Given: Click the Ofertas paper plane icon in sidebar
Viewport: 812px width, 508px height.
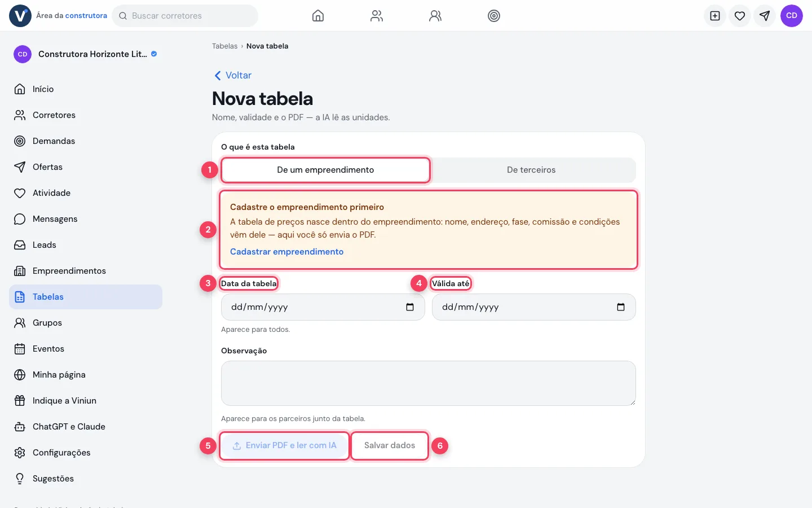Looking at the screenshot, I should [20, 167].
